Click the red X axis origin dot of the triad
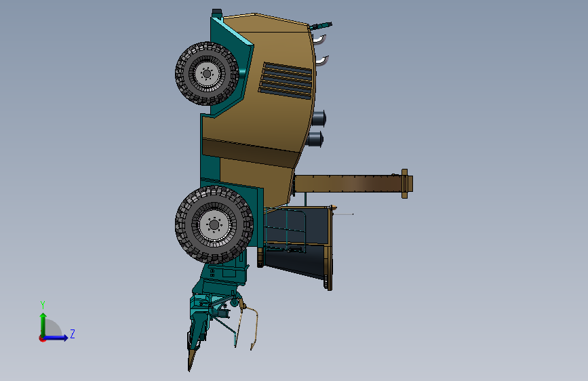The image size is (588, 381). click(42, 338)
